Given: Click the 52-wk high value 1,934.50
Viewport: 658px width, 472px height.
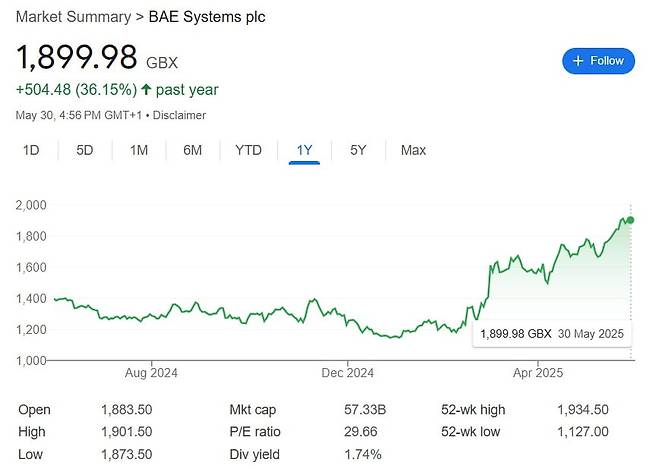Looking at the screenshot, I should [584, 410].
